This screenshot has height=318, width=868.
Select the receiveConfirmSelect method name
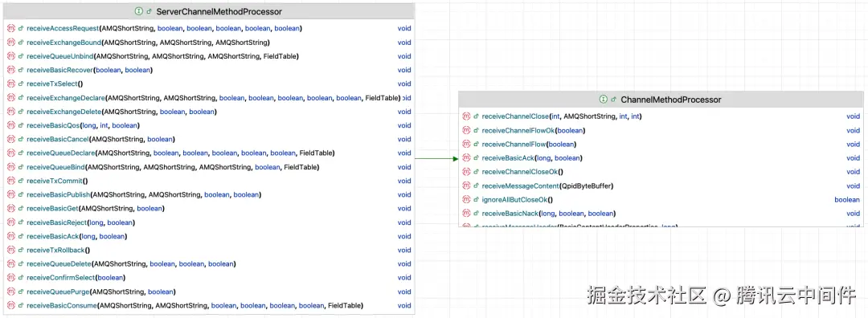coord(60,277)
